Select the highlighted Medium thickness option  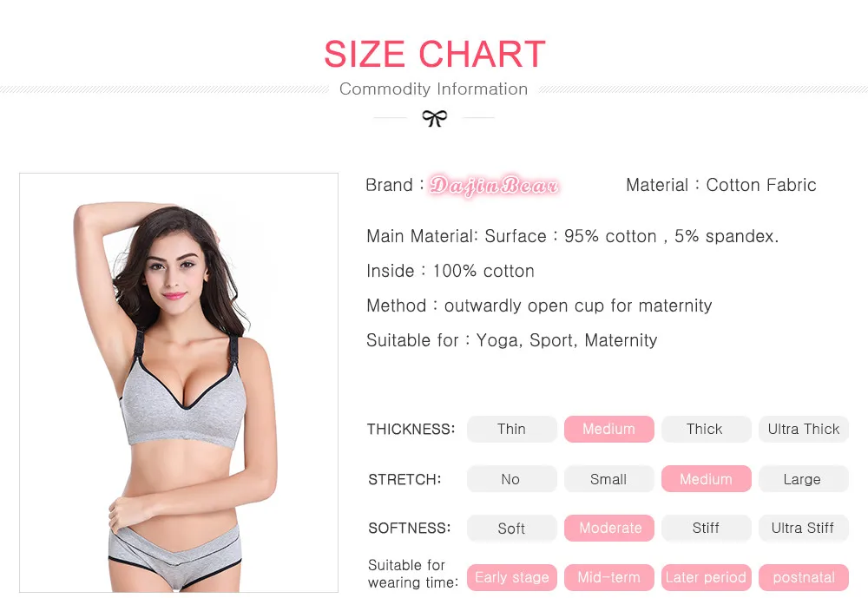click(x=609, y=429)
